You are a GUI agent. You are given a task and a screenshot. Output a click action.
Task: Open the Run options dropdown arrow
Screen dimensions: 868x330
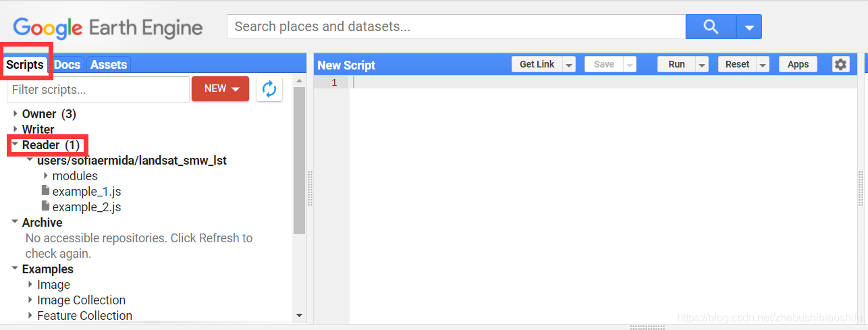point(702,65)
